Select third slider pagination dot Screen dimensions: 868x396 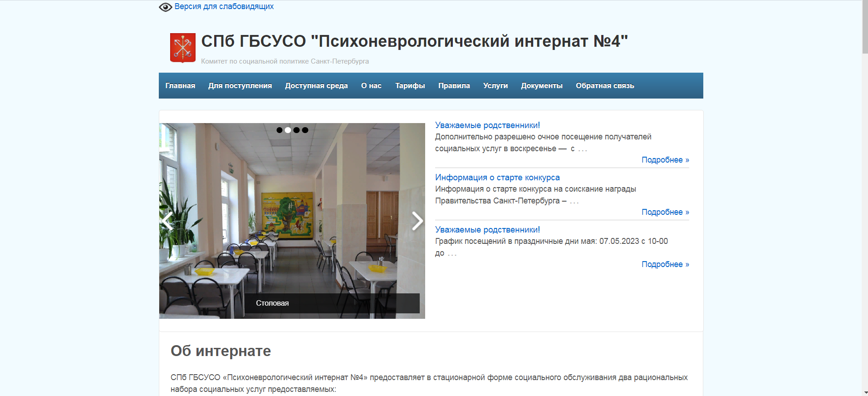tap(296, 130)
